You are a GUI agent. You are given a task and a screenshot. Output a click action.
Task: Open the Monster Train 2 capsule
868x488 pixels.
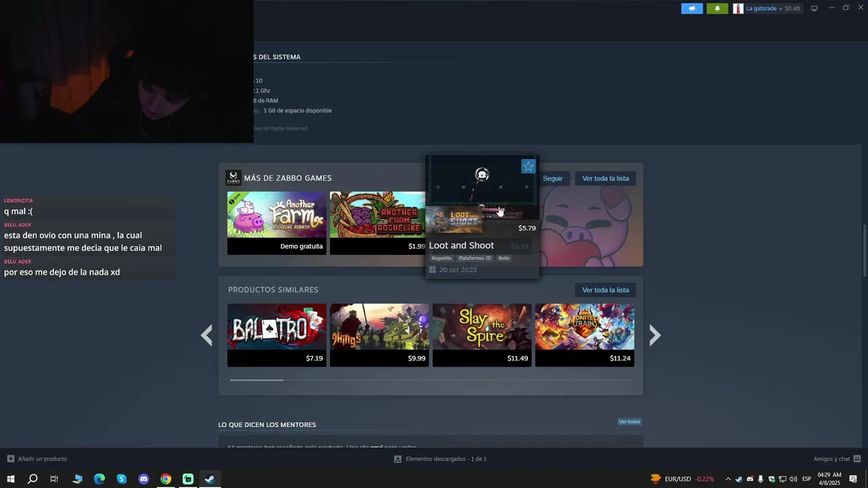[x=585, y=335]
